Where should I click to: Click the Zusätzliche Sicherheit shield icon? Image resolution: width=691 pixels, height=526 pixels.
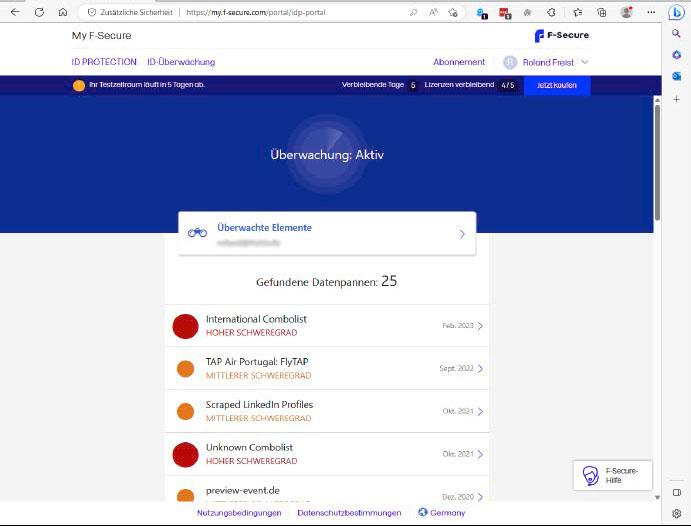[92, 12]
